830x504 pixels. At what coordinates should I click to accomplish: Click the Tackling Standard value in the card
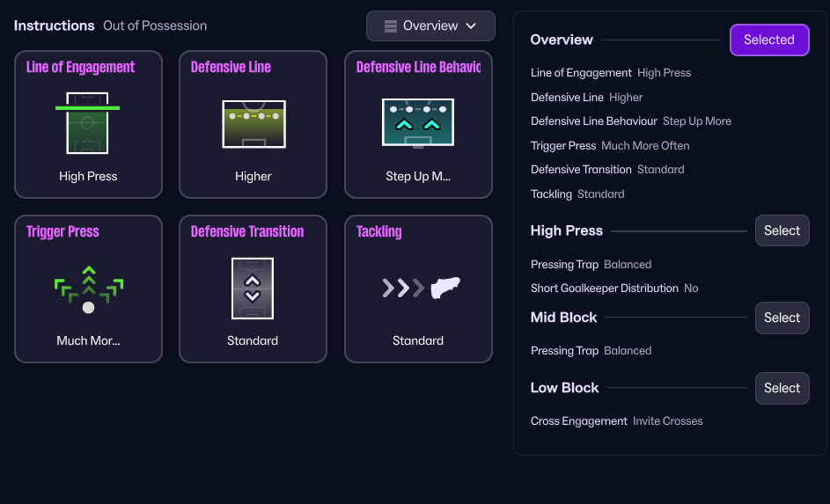[418, 340]
